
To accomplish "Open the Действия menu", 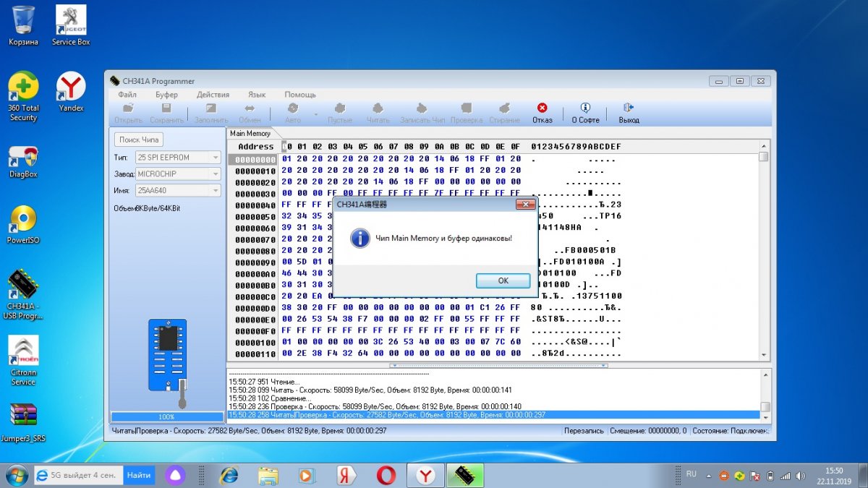I will pos(213,95).
